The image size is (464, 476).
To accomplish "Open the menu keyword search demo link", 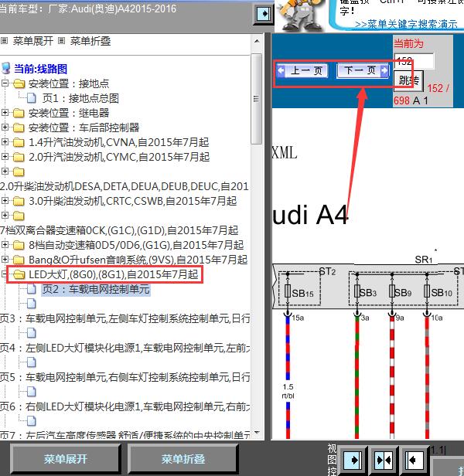I will [x=406, y=24].
